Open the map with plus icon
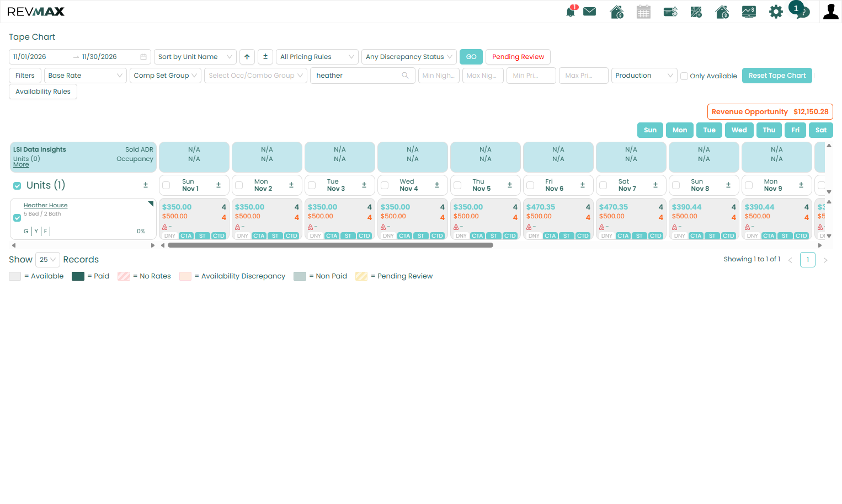Viewport: 842px width, 504px height. pos(696,12)
